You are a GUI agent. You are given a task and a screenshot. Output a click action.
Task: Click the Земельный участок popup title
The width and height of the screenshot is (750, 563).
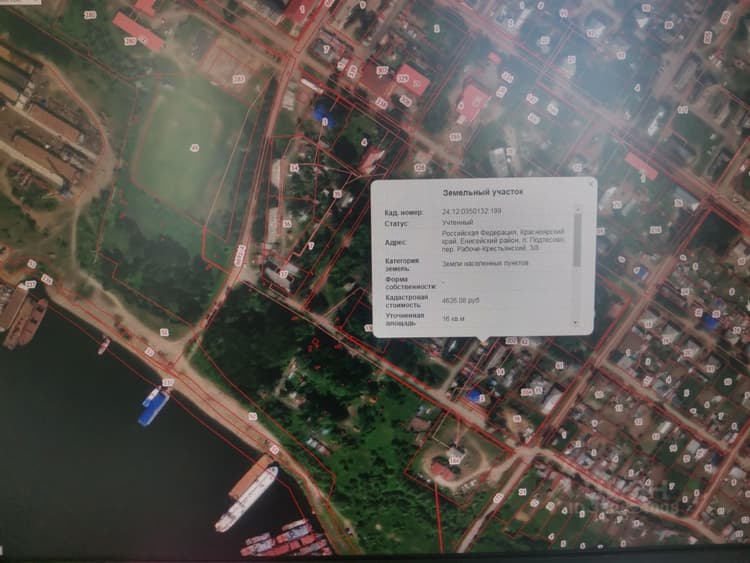(x=483, y=192)
